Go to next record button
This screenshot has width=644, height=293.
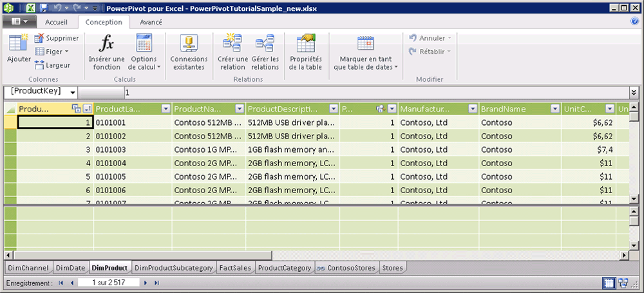click(x=146, y=283)
